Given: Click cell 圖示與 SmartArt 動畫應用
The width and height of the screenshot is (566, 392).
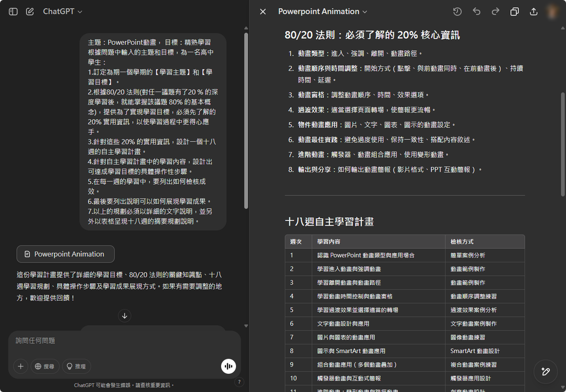Looking at the screenshot, I should [x=378, y=351].
